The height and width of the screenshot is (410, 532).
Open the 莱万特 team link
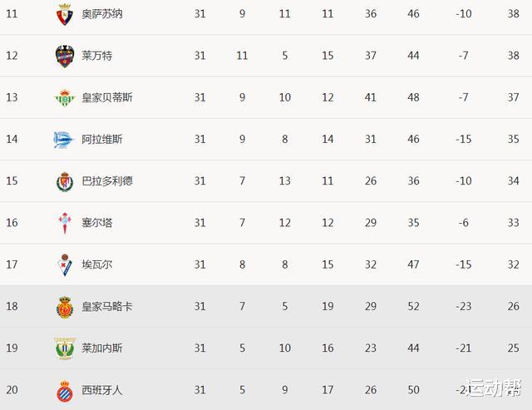point(97,56)
